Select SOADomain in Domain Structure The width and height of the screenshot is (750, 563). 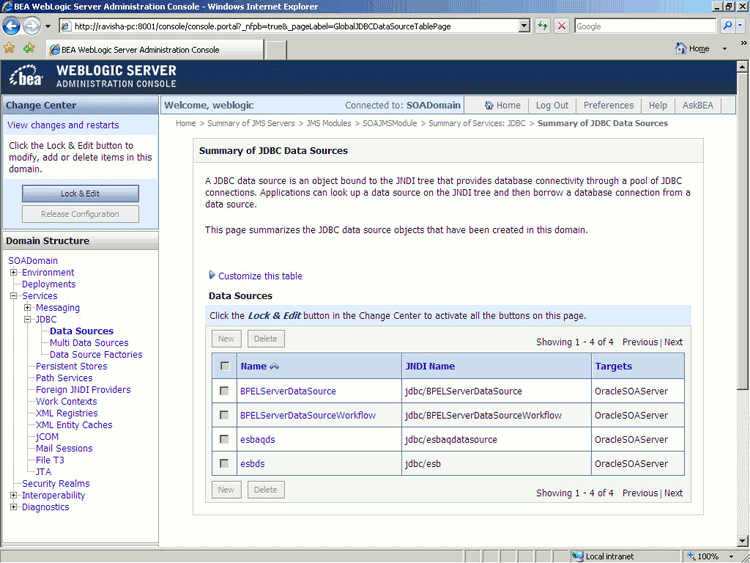coord(33,261)
